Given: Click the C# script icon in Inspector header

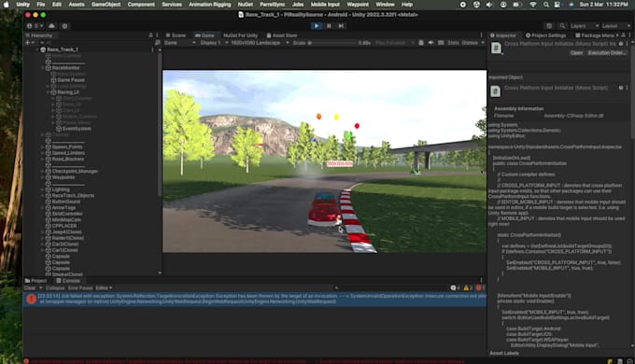Looking at the screenshot, I should pyautogui.click(x=496, y=49).
